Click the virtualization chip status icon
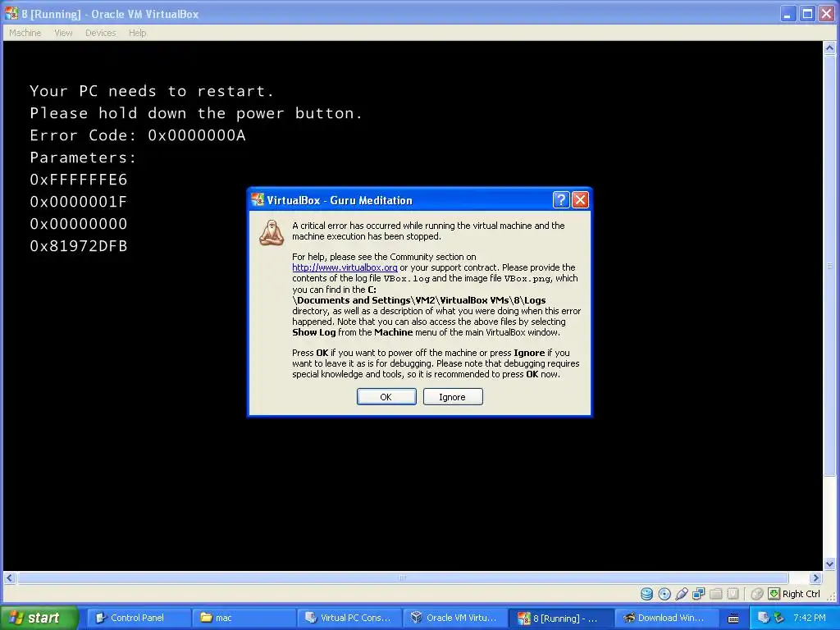This screenshot has width=840, height=630. 733,594
